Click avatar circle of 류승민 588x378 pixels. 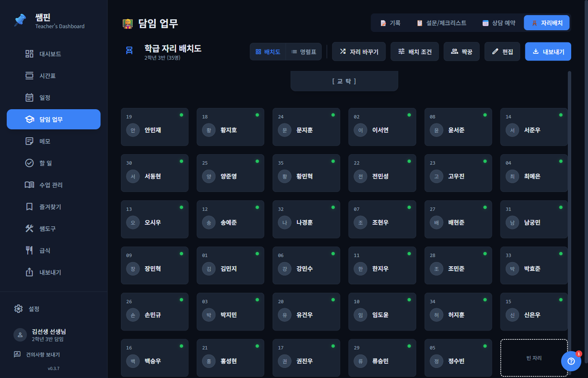click(360, 361)
